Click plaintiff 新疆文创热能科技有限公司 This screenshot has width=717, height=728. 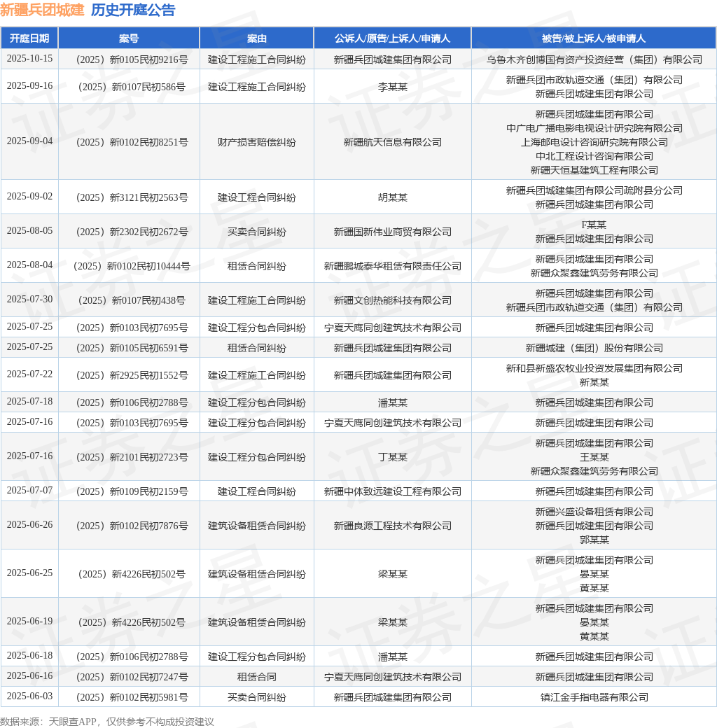click(392, 300)
